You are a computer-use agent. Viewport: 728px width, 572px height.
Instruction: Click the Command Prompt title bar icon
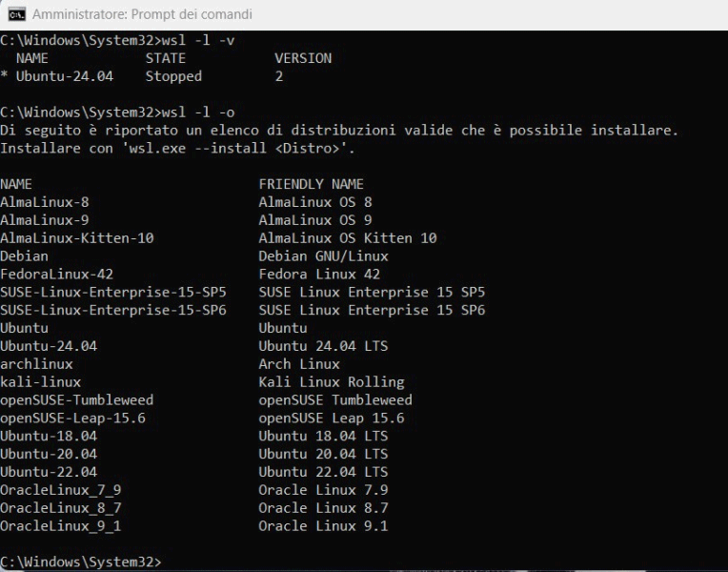click(16, 14)
